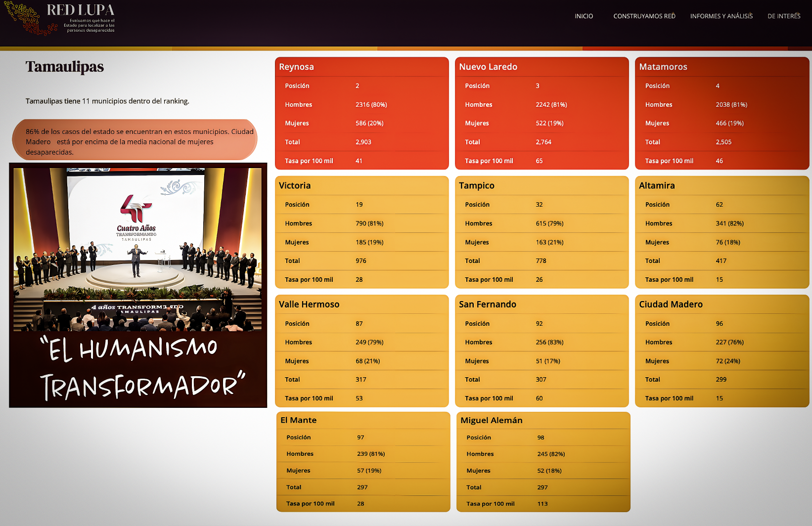Click Miguel Alemán rate value 113
Screen dimensions: 812x526
542,504
